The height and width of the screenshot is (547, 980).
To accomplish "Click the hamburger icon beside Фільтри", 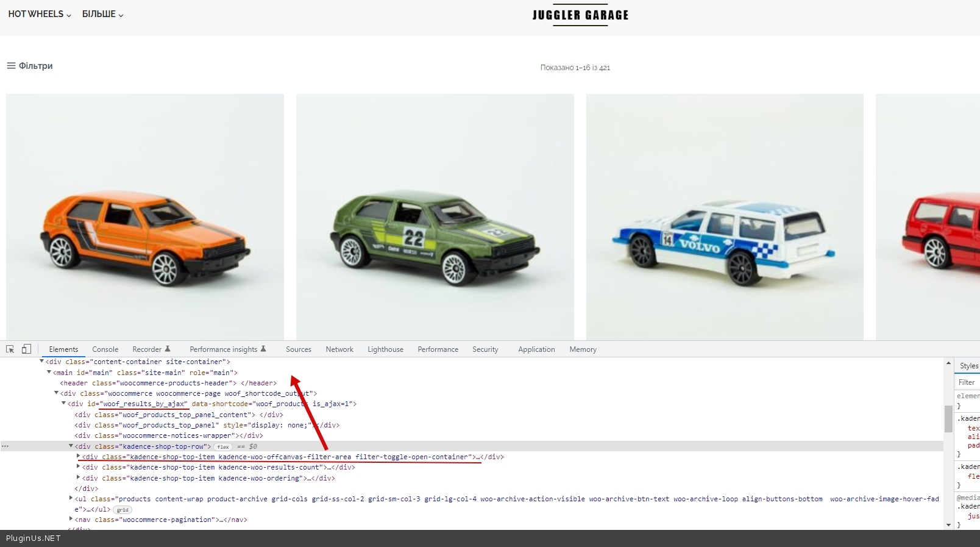I will click(x=11, y=66).
